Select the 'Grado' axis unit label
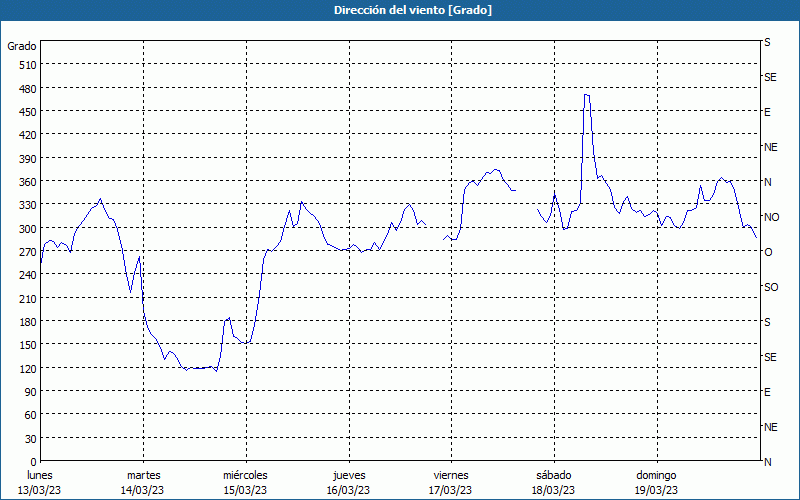800x500 pixels. click(x=22, y=46)
